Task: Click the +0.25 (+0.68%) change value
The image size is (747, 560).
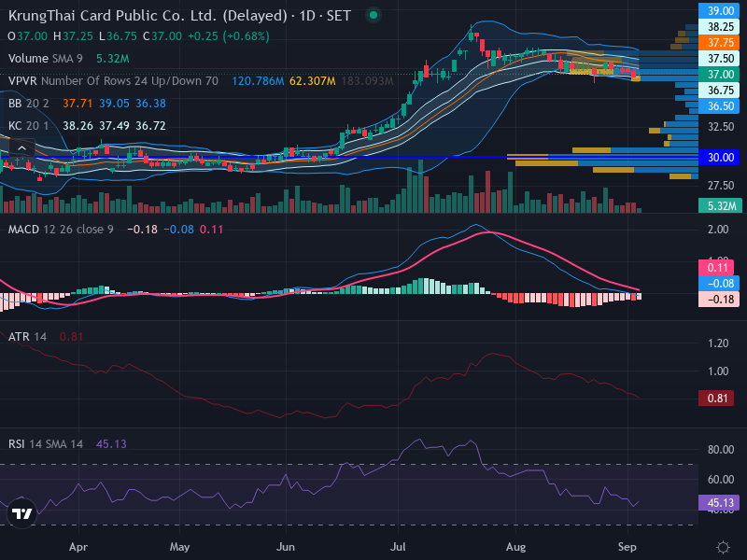Action: point(229,36)
